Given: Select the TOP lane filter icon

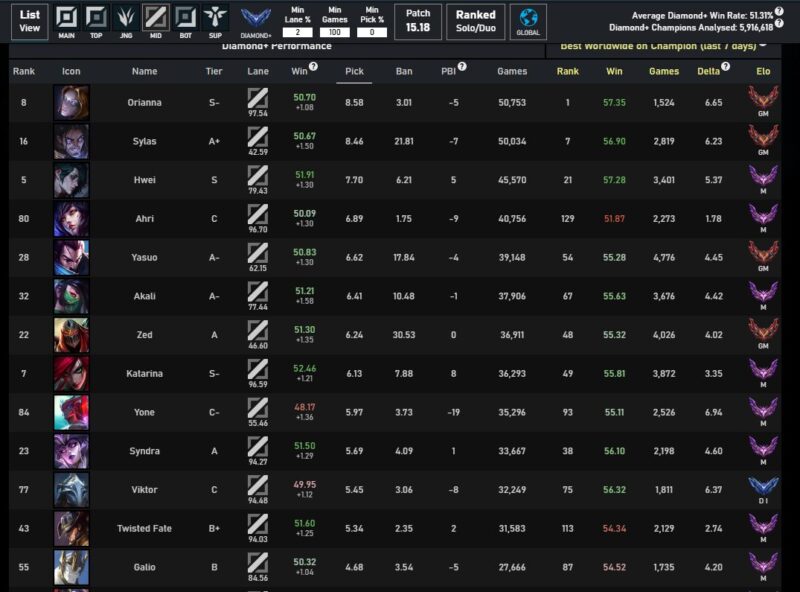Looking at the screenshot, I should point(96,18).
